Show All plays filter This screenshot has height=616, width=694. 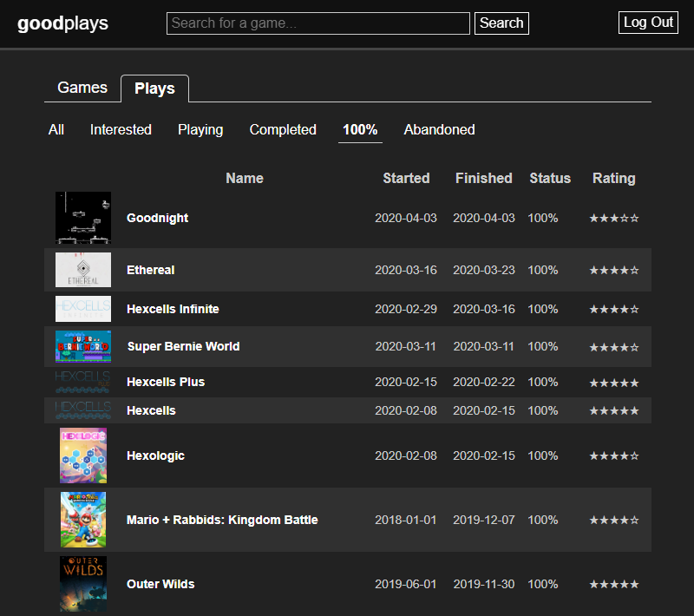coord(56,129)
